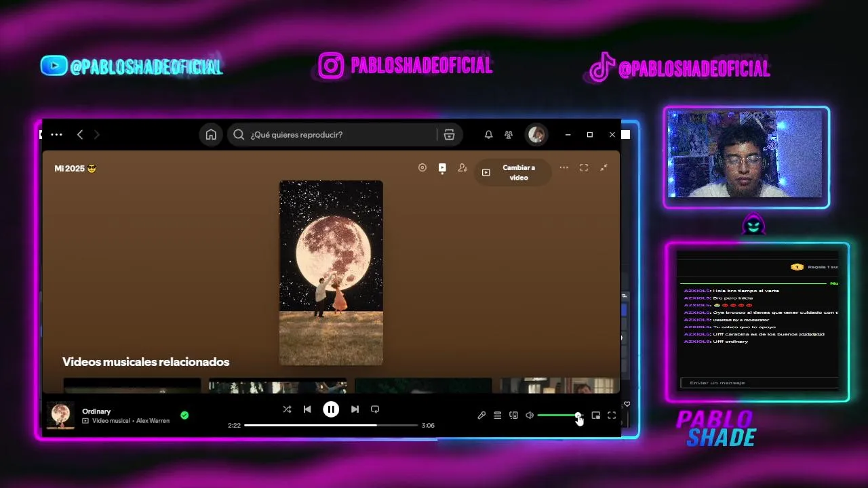868x488 pixels.
Task: Open the Browse icon in search bar
Action: tap(449, 135)
